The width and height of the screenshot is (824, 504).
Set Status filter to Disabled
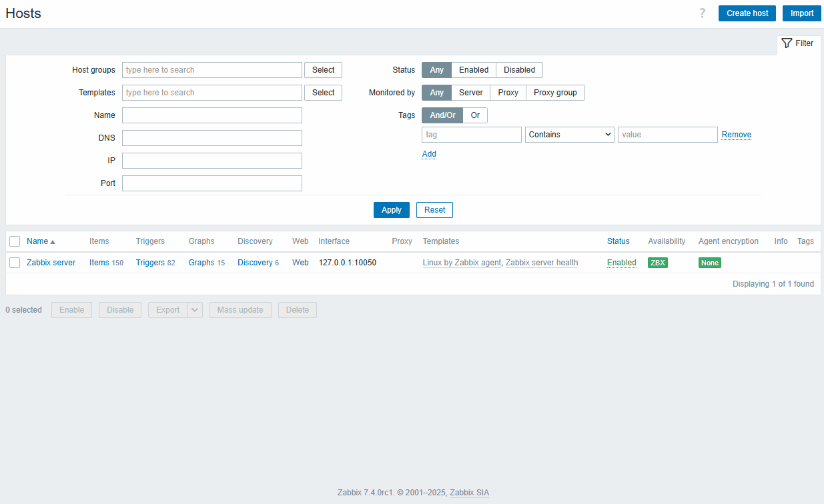519,70
